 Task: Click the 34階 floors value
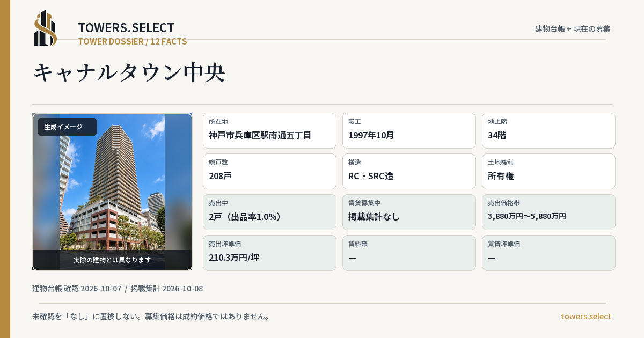[497, 135]
